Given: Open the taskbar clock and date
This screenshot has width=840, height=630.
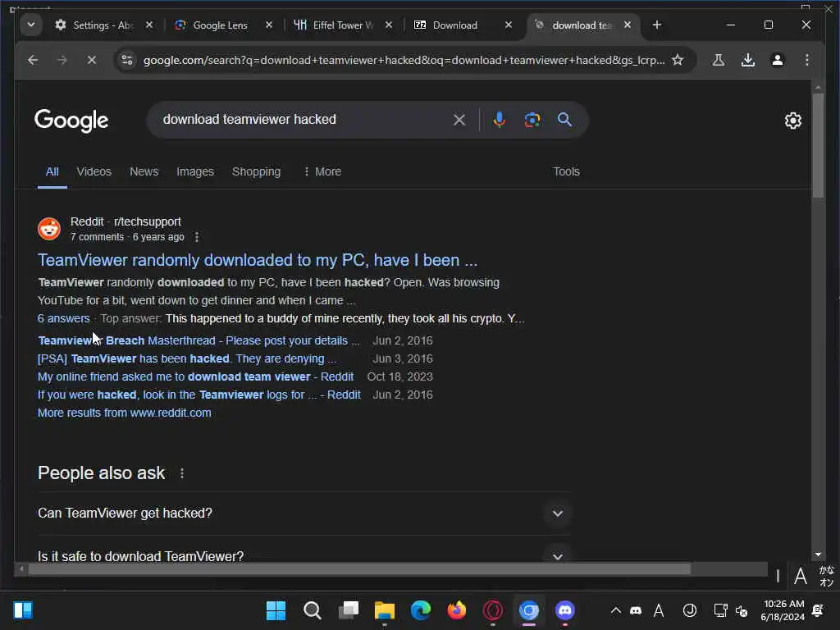Looking at the screenshot, I should pyautogui.click(x=783, y=610).
